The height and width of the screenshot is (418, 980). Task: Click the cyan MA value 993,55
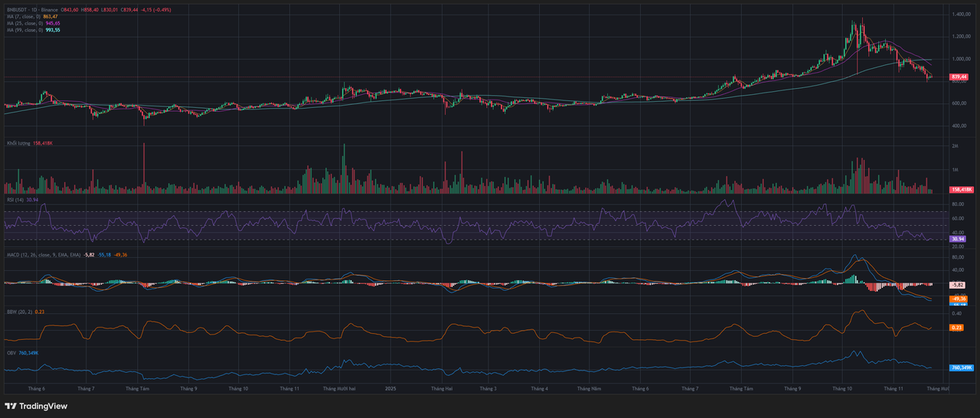coord(53,31)
